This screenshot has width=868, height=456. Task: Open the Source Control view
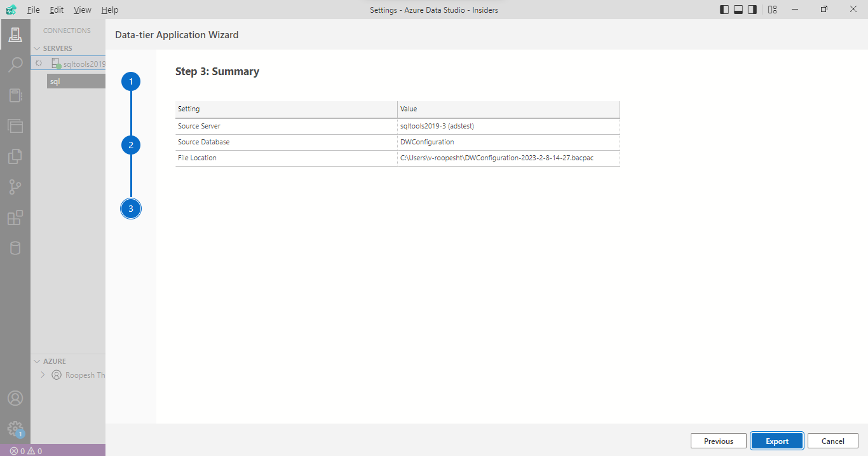click(x=15, y=186)
